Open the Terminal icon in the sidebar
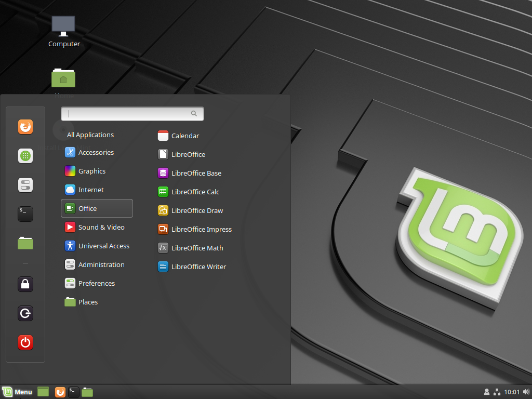Screen dimensions: 532x399 click(x=25, y=214)
